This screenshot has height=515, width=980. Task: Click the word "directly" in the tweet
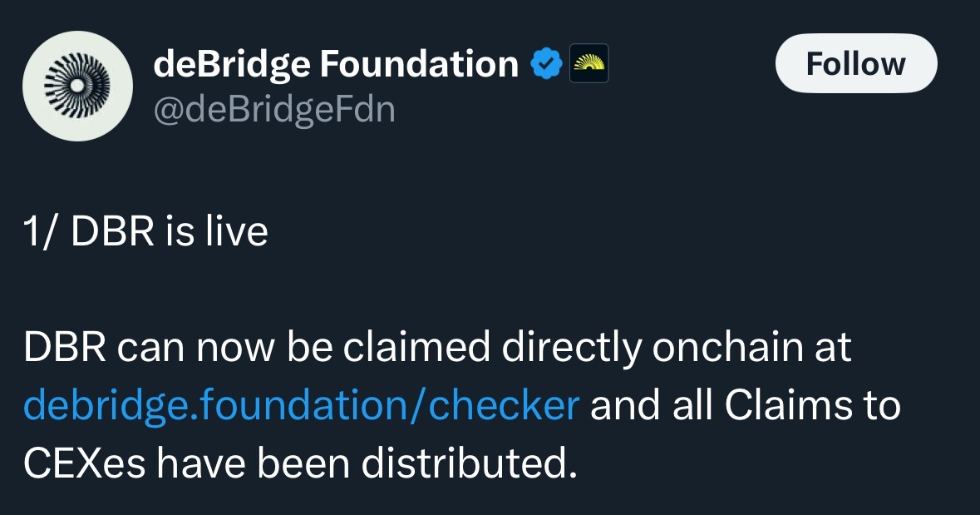(x=572, y=347)
